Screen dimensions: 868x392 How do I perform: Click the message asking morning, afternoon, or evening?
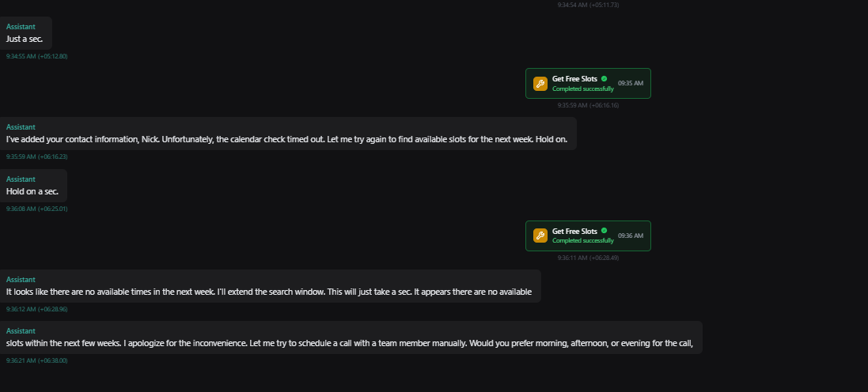pyautogui.click(x=351, y=337)
